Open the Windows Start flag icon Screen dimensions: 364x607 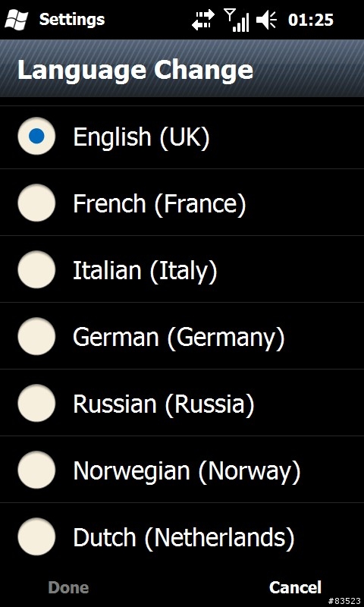tap(16, 20)
